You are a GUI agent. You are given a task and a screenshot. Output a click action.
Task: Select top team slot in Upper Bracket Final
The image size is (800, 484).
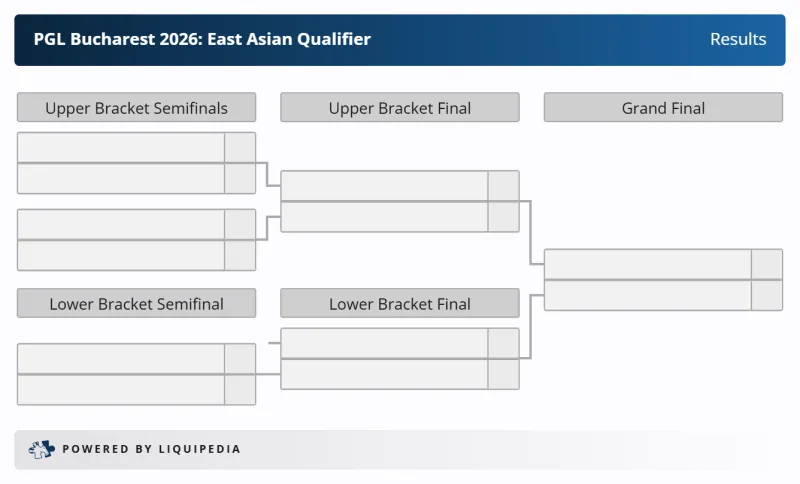(384, 186)
